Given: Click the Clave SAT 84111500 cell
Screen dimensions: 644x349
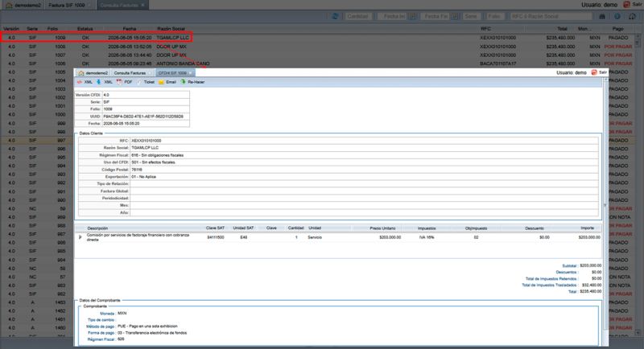Looking at the screenshot, I should pos(216,237).
